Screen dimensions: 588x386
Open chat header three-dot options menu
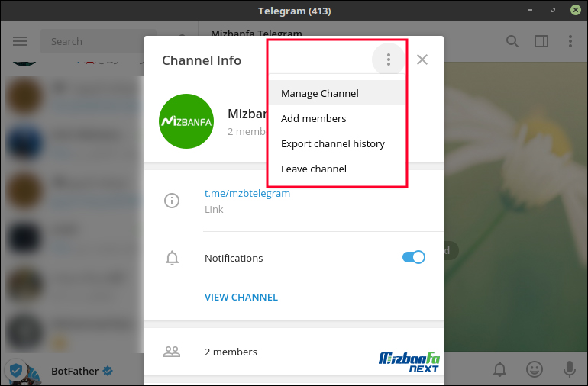pyautogui.click(x=570, y=41)
